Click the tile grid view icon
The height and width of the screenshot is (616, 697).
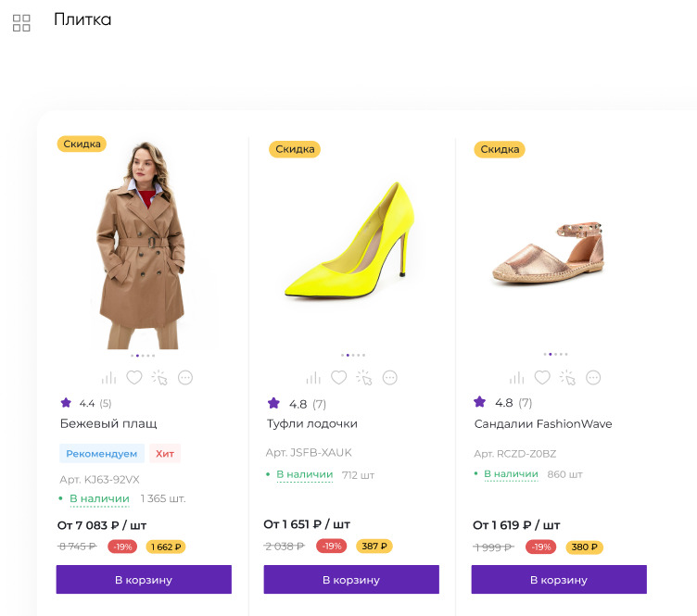[21, 23]
